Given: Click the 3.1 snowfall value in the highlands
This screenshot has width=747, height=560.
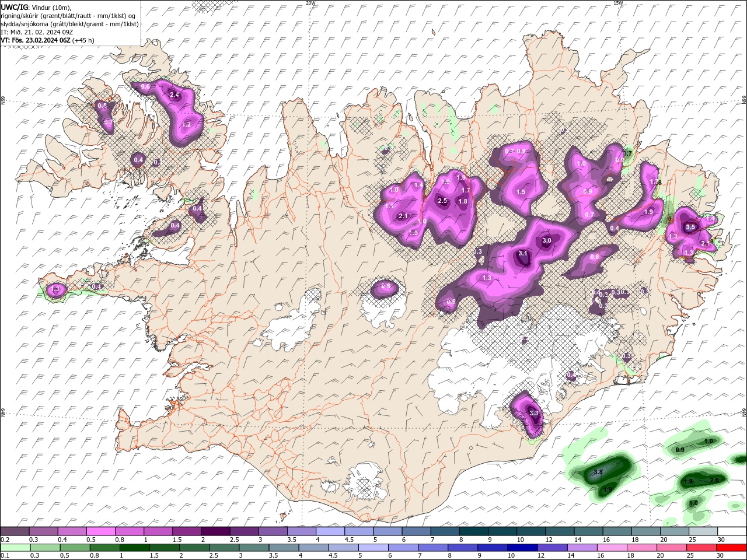Looking at the screenshot, I should (523, 253).
